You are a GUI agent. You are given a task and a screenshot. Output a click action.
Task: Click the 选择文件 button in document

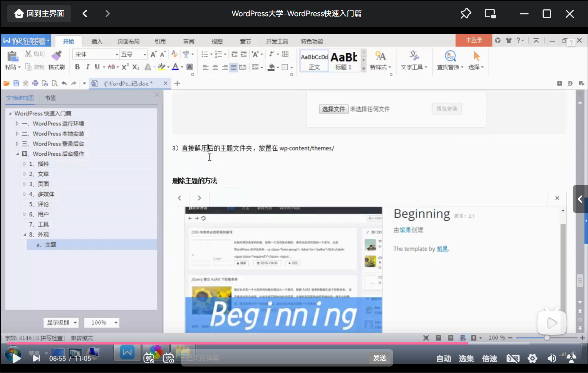[x=334, y=109]
